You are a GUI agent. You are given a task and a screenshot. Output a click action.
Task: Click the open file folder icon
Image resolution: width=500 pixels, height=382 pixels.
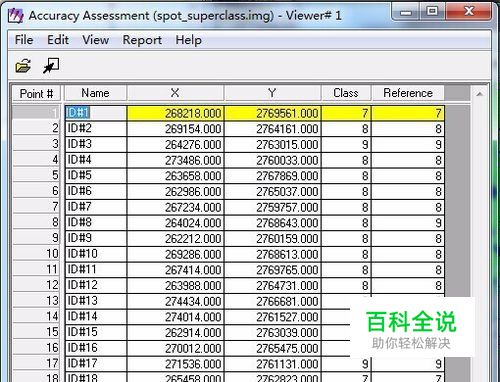click(23, 66)
